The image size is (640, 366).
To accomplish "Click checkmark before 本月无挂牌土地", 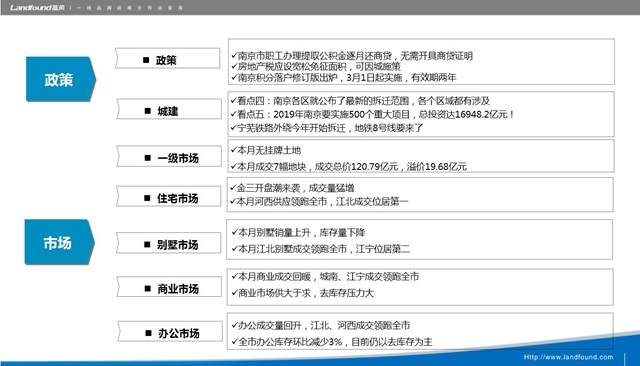I will coord(233,150).
